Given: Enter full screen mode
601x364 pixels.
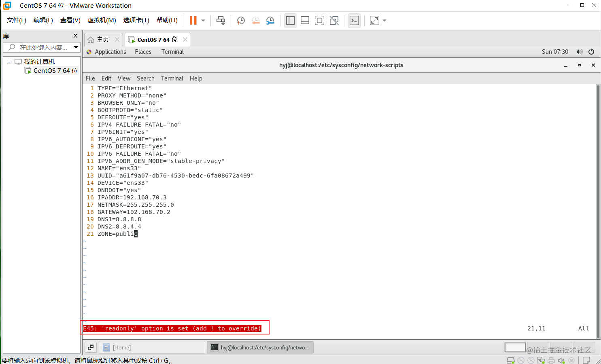Looking at the screenshot, I should [319, 20].
